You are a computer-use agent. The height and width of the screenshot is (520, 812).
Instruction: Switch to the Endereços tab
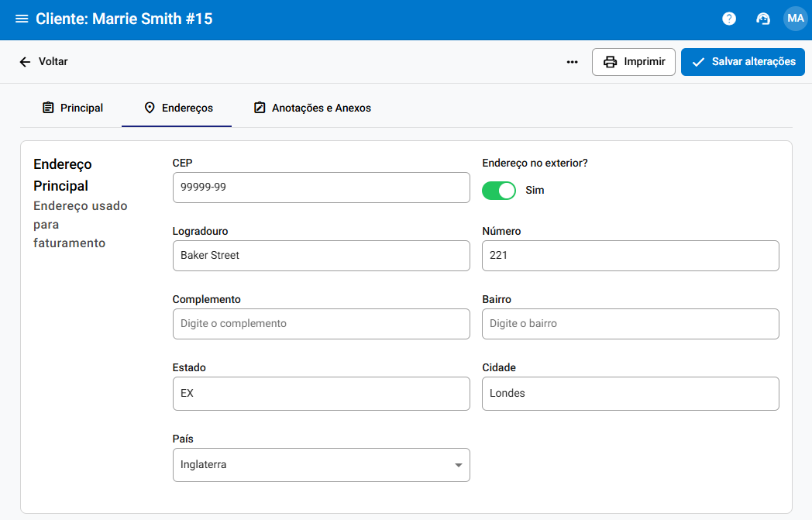[x=177, y=108]
